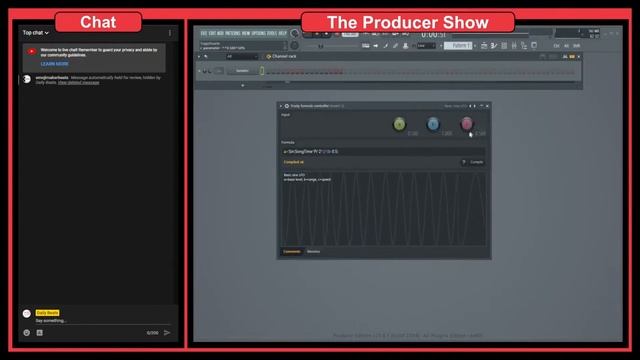Open the pattern selector in the toolbar

458,46
